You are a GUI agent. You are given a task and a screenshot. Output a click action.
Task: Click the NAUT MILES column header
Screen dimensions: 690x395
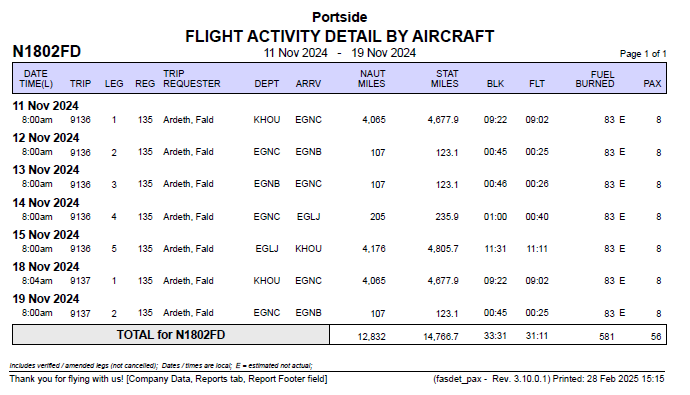pyautogui.click(x=371, y=79)
